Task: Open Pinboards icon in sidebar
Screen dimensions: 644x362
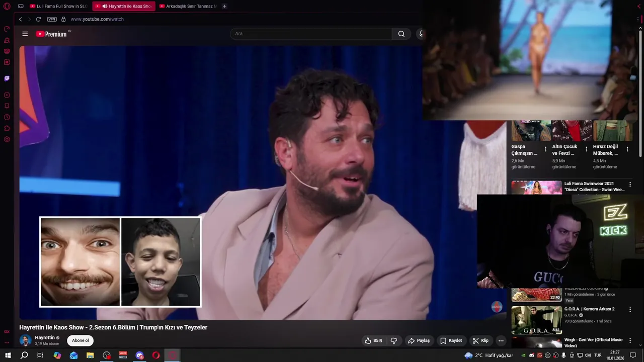Action: pyautogui.click(x=7, y=106)
